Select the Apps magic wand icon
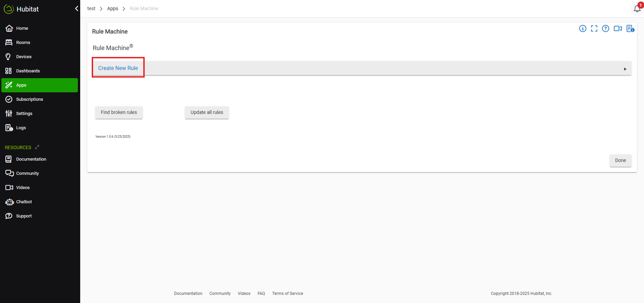Viewport: 644px width, 303px height. point(9,85)
